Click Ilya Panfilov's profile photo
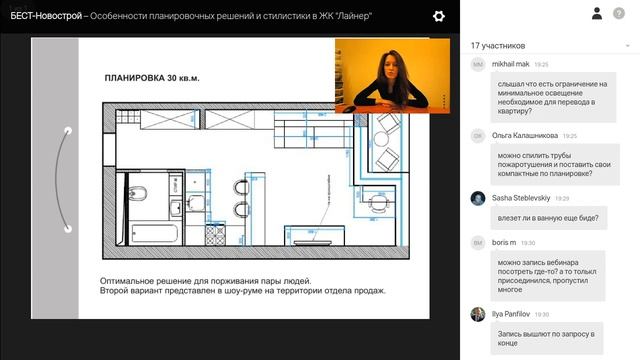 click(478, 314)
